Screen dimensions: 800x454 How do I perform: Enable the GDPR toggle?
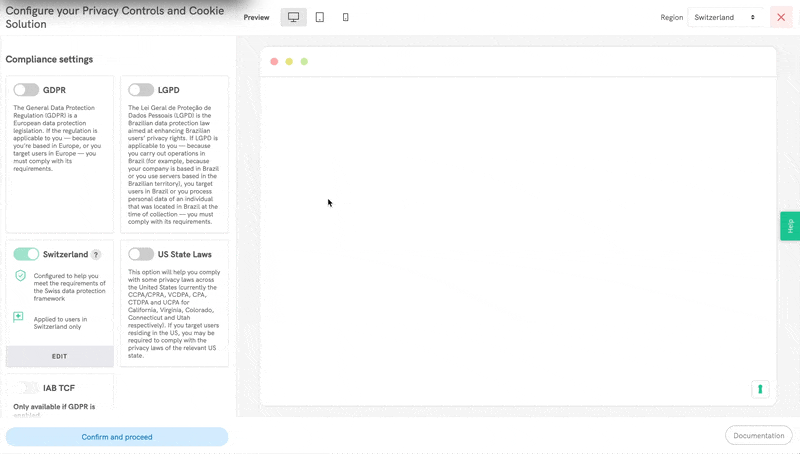(x=26, y=90)
